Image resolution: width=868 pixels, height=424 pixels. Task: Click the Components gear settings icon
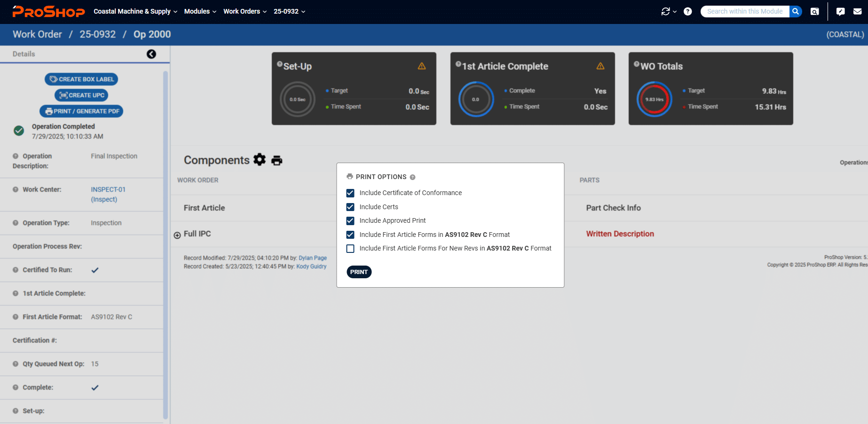click(x=260, y=160)
